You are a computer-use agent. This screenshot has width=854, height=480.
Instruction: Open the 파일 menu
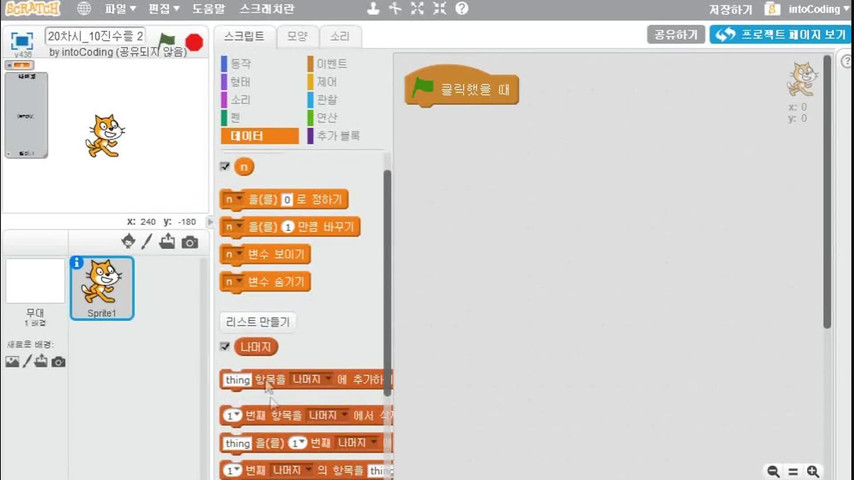(x=120, y=9)
